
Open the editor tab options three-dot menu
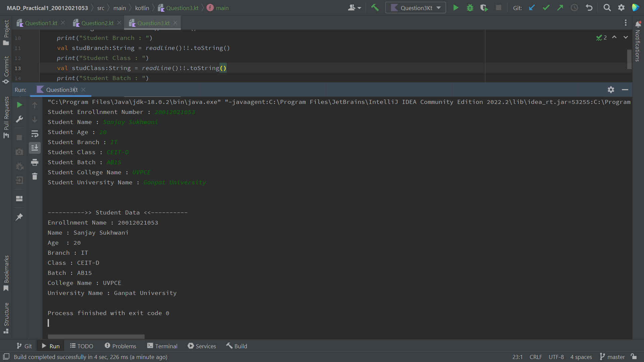[626, 23]
